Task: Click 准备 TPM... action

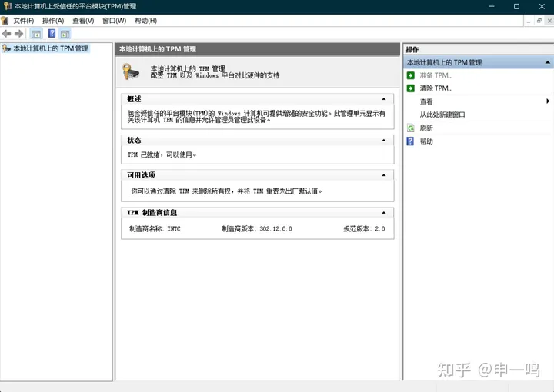Action: click(x=436, y=75)
